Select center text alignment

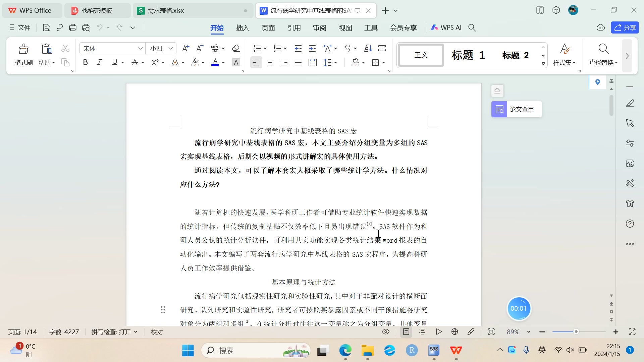(x=270, y=63)
